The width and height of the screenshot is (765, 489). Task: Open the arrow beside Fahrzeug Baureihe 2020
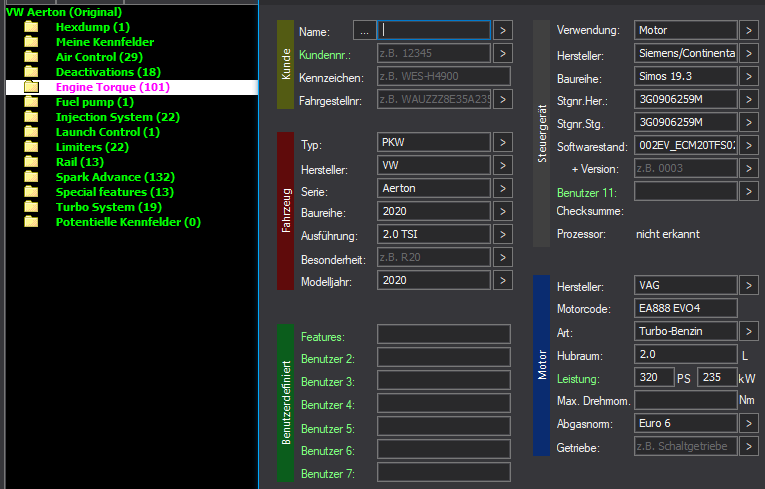tap(503, 211)
